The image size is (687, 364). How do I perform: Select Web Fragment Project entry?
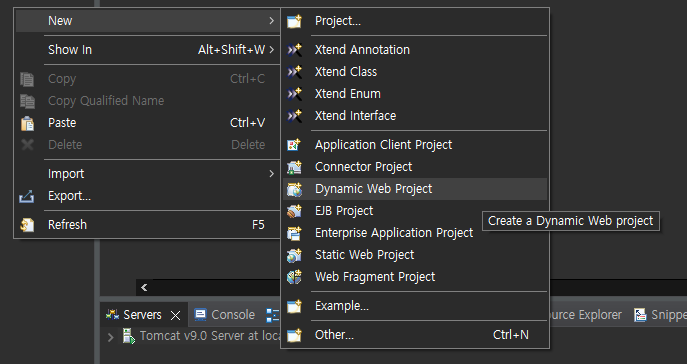click(x=415, y=277)
